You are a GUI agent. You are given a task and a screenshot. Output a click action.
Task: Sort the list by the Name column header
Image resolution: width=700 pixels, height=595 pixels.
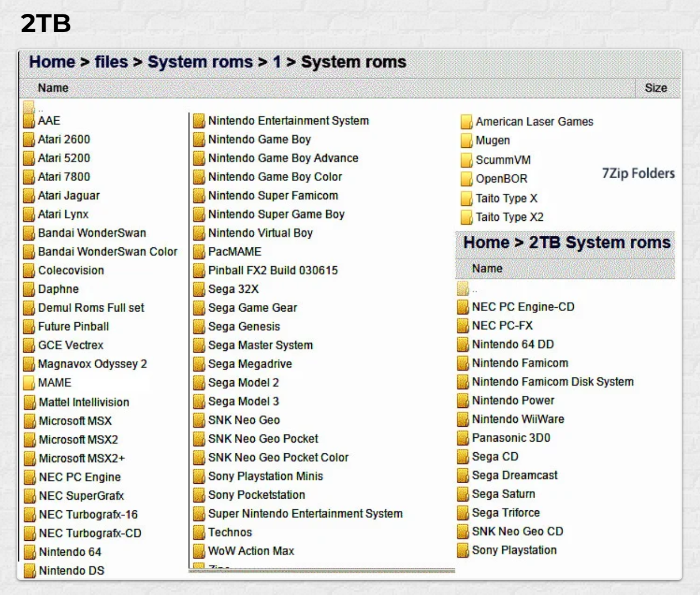[53, 88]
